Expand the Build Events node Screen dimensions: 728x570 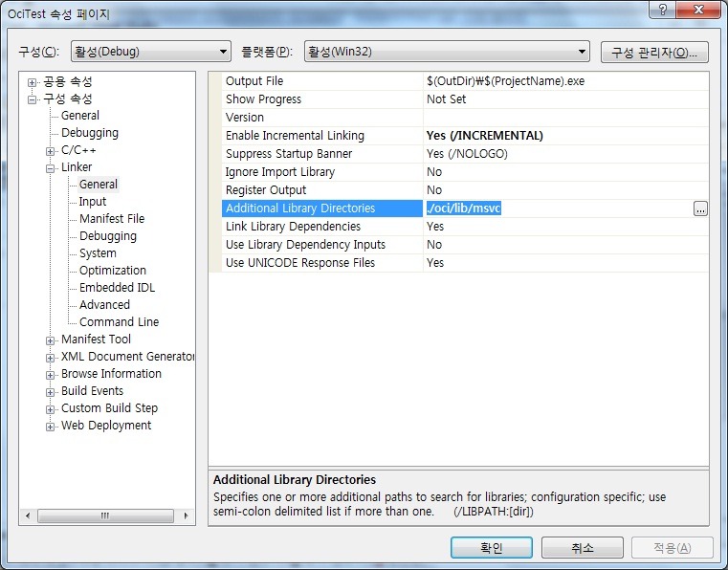(51, 392)
